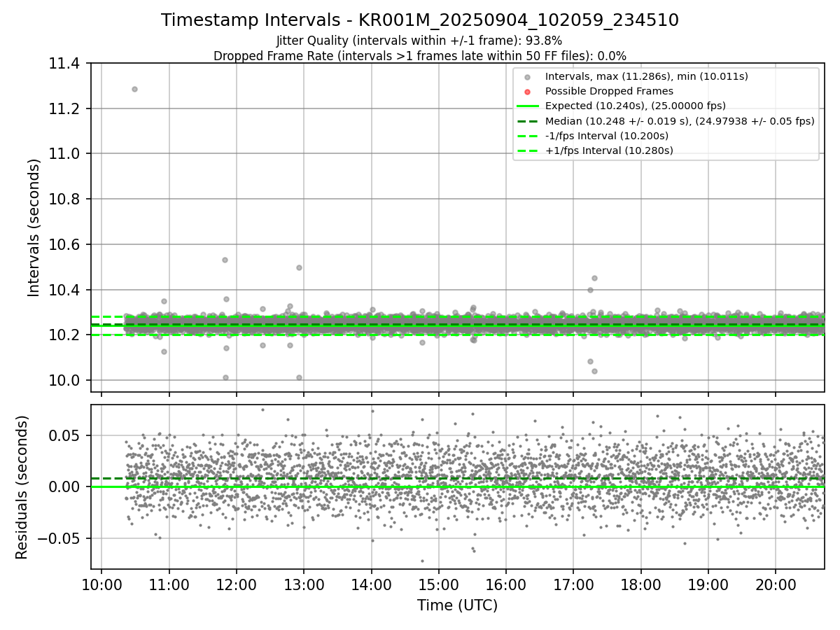Click the 18:00 x-axis tick label

click(x=640, y=585)
